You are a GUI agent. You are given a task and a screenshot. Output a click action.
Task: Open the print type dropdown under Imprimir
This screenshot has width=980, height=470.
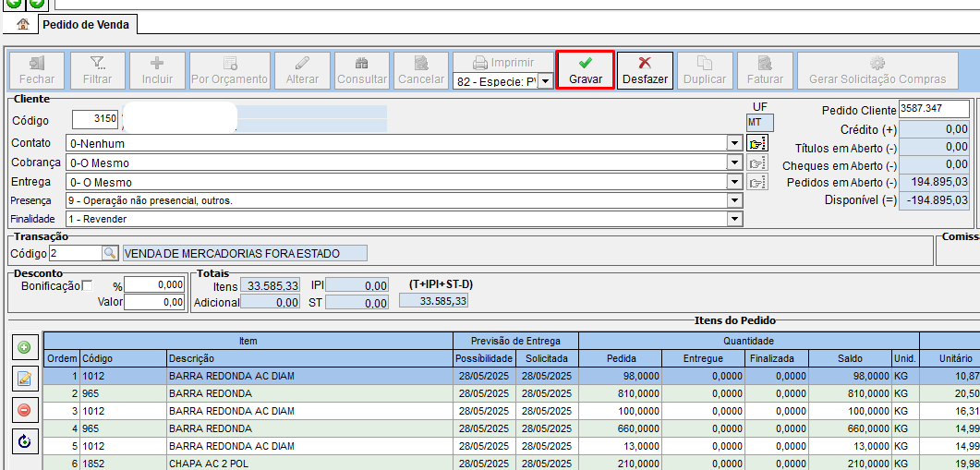[545, 81]
